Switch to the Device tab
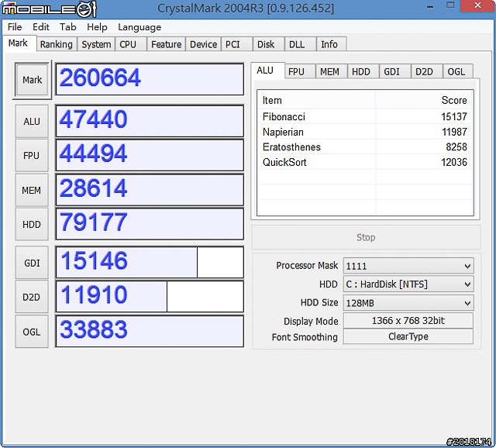Viewport: 496px width, 448px height. 203,44
